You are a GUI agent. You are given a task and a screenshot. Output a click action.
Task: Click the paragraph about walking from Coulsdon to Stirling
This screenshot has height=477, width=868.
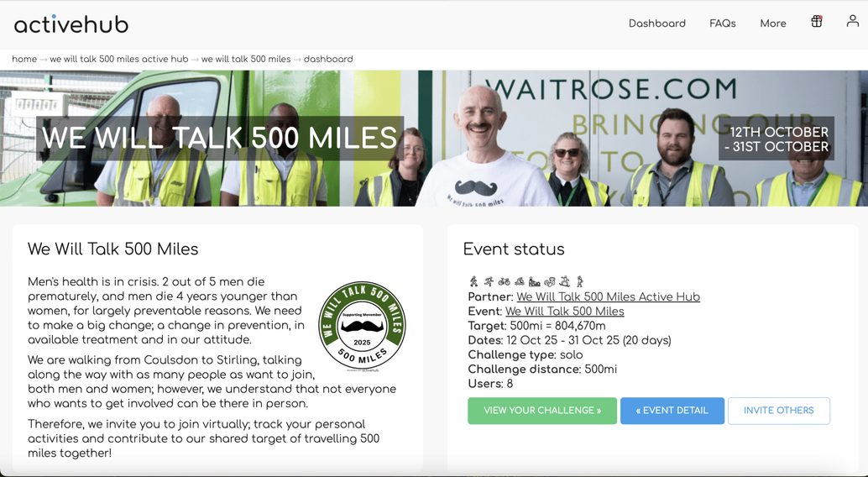tap(212, 382)
